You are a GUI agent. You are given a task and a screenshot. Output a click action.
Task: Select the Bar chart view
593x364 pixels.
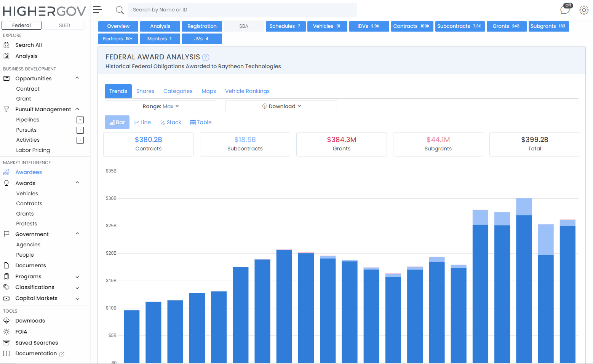tap(117, 122)
